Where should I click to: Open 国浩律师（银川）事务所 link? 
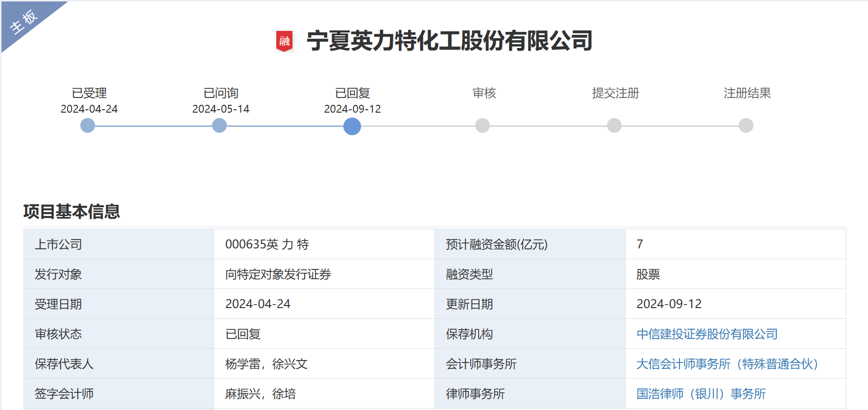click(x=701, y=394)
